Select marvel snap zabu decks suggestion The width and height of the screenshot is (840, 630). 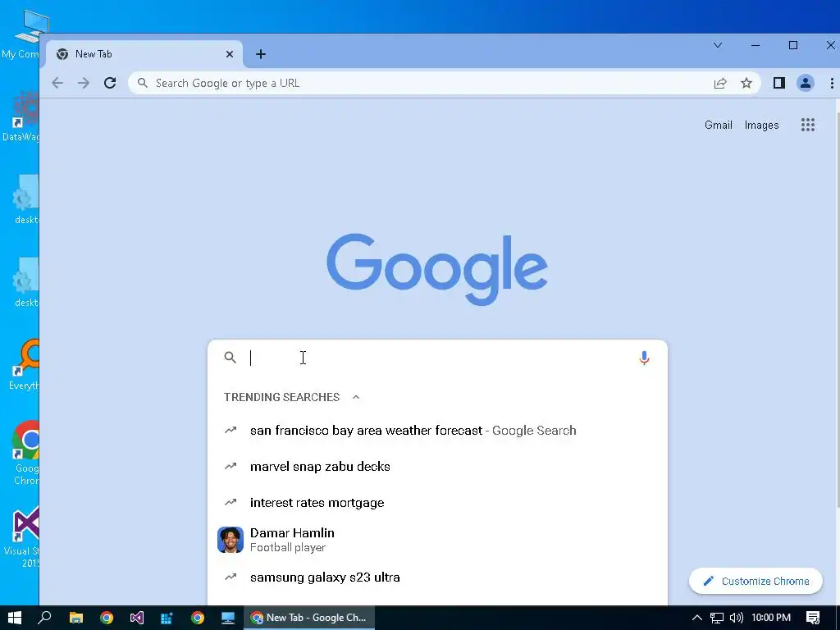[x=438, y=466]
